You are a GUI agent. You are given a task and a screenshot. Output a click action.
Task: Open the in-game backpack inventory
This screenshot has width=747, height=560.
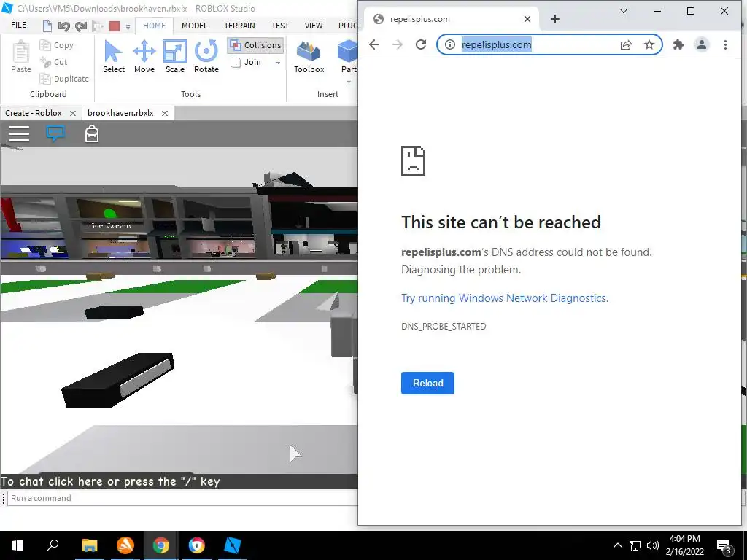click(92, 134)
